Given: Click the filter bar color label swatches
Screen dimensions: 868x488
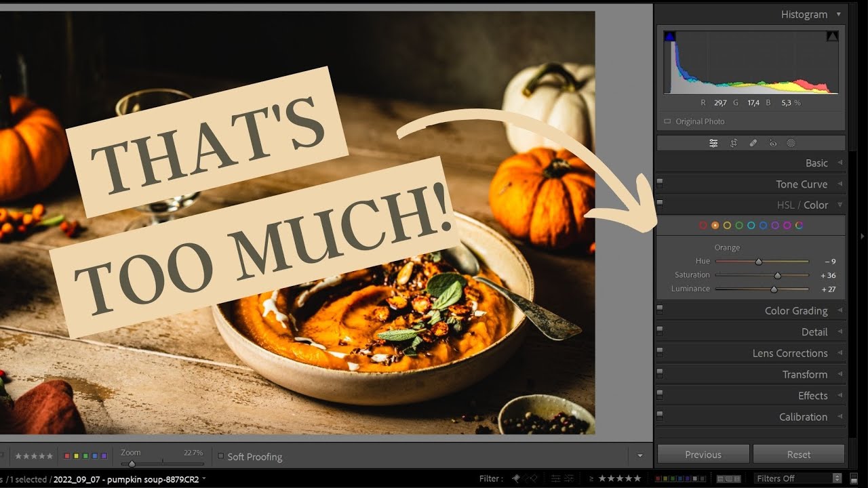Looking at the screenshot, I should (680, 479).
